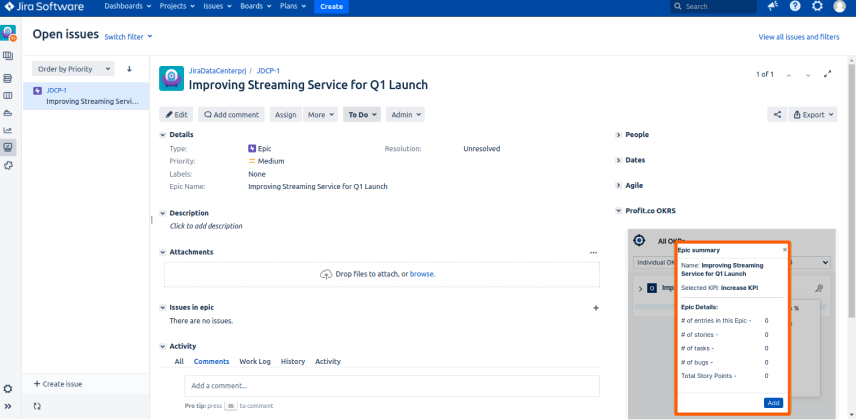Screen dimensions: 856x420
Task: Open the Order by Priority dropdown
Action: (73, 69)
